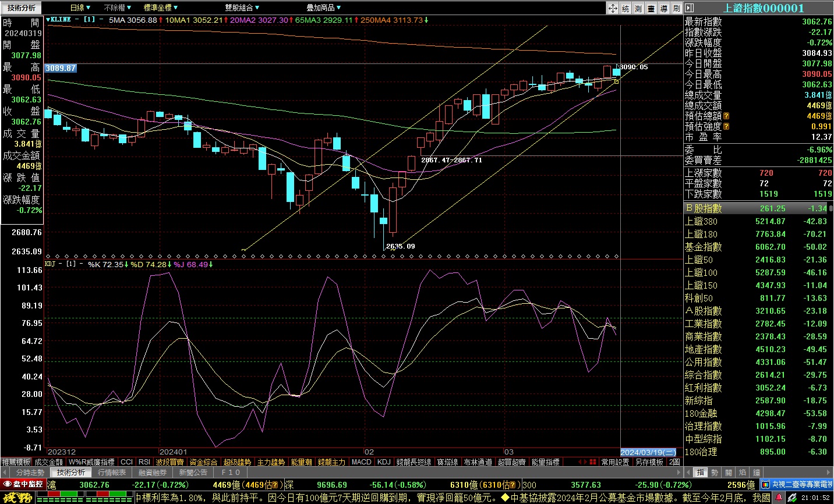
Task: Select the KDJ indicator tab
Action: (384, 462)
